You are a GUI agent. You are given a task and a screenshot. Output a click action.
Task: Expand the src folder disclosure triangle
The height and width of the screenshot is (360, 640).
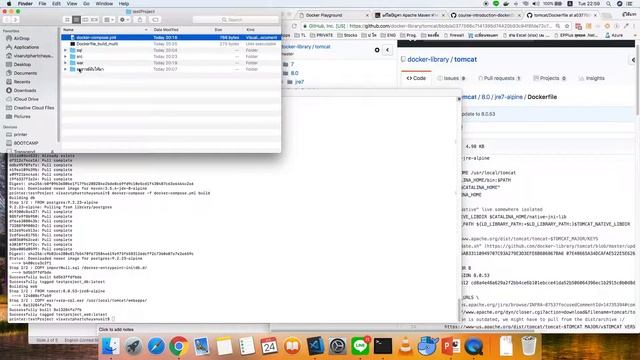point(65,56)
